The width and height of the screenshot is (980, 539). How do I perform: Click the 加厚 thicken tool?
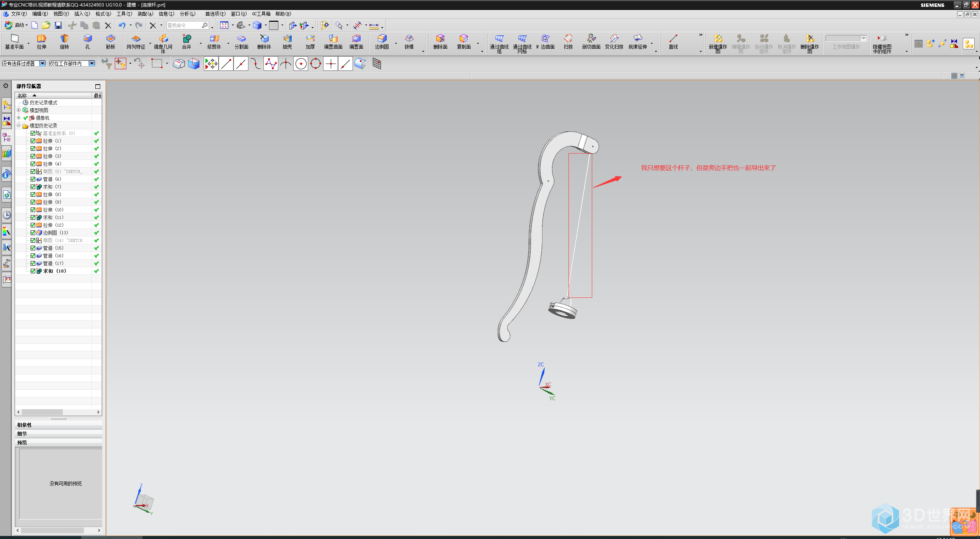(310, 42)
